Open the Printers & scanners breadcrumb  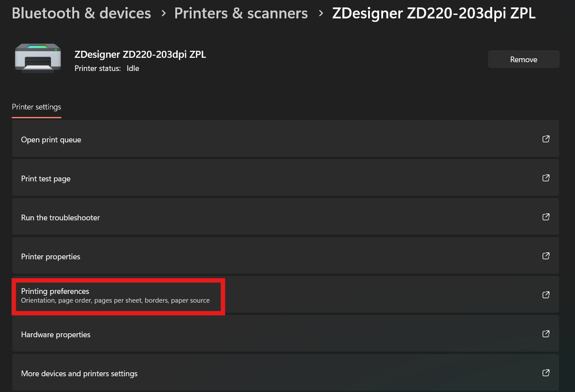pos(241,13)
